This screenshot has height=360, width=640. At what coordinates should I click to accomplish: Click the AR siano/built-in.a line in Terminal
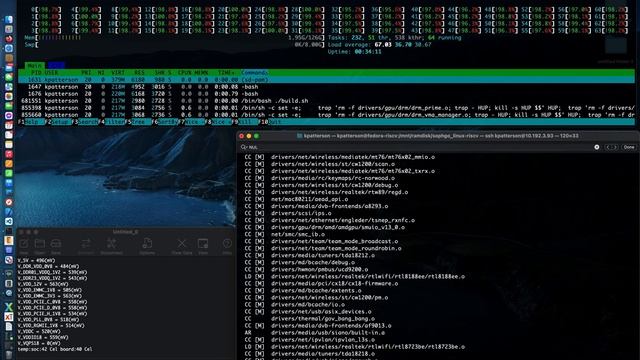[x=314, y=333]
